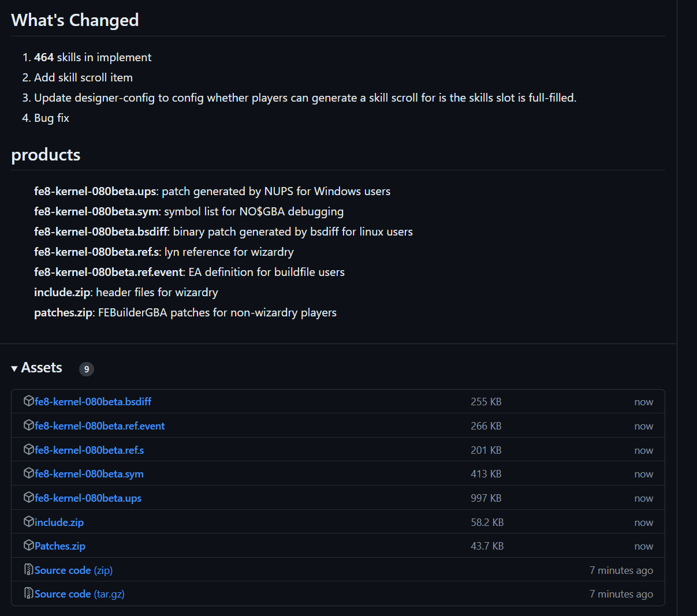
Task: Download fe8-kernel-080beta.ref.event file
Action: tap(99, 426)
